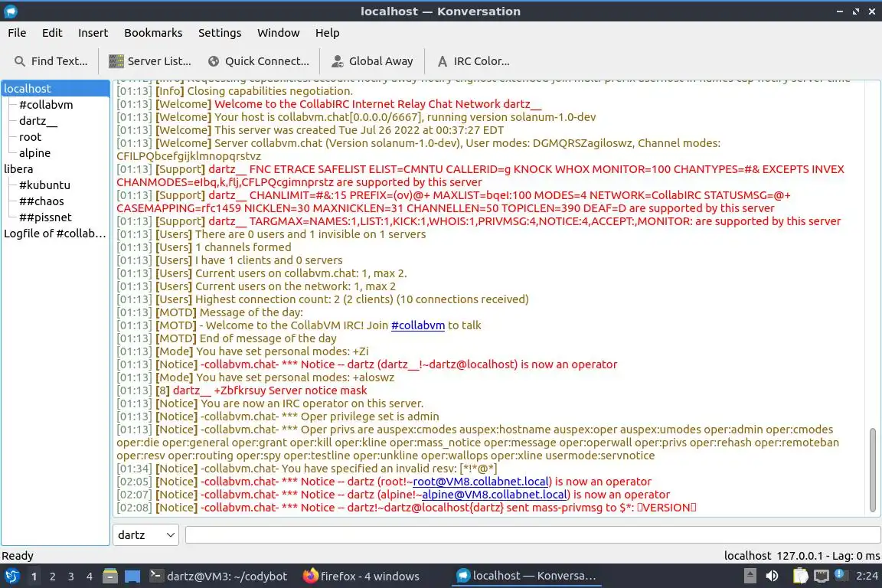
Task: Switch to dartz@VM3 terminal window
Action: click(x=220, y=577)
